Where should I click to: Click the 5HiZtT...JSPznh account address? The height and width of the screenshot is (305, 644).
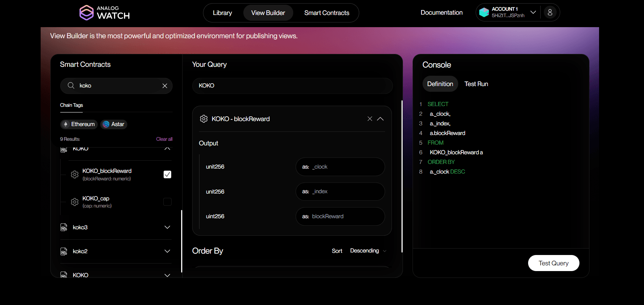508,16
